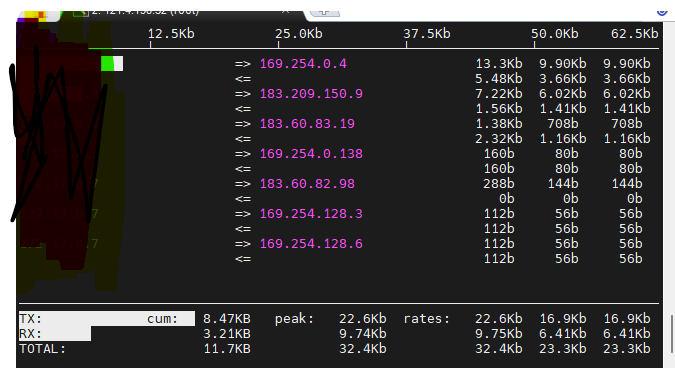Screen dimensions: 675x368
Task: Select IP address 183.209.150.9
Action: click(x=311, y=94)
